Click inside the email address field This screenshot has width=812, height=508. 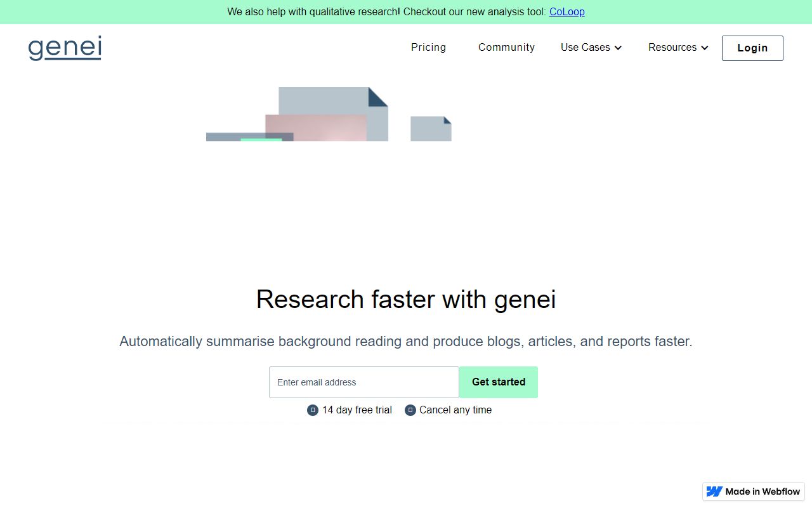(x=363, y=382)
